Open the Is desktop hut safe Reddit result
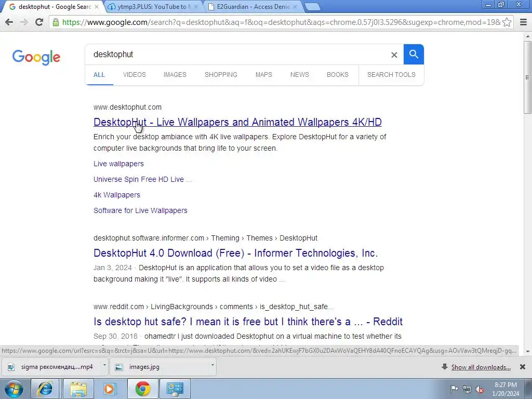 (248, 322)
